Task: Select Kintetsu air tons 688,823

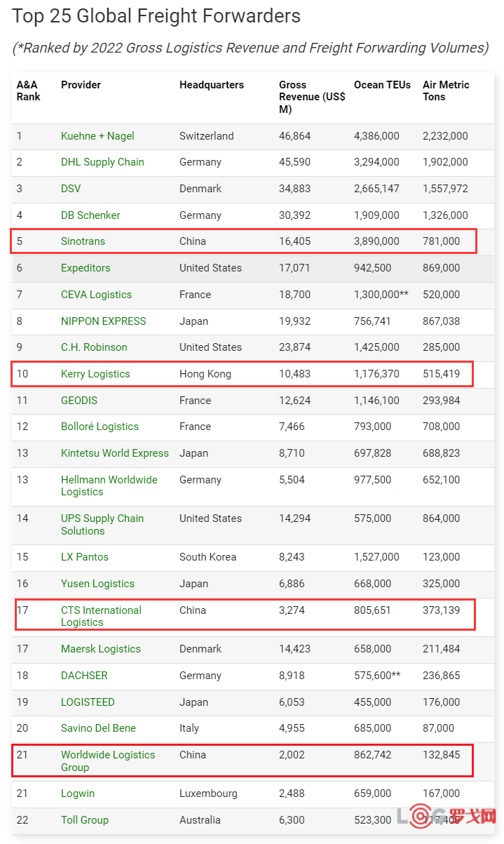Action: point(442,453)
